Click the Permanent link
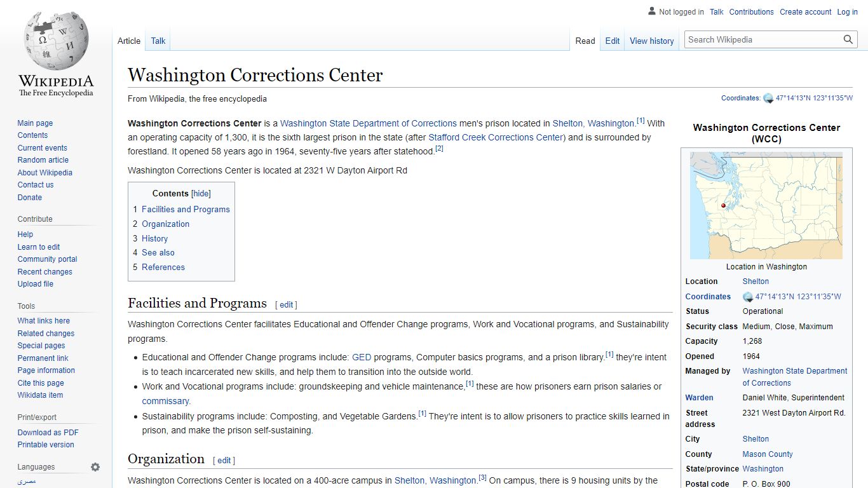Viewport: 868px width, 488px height. (x=43, y=358)
